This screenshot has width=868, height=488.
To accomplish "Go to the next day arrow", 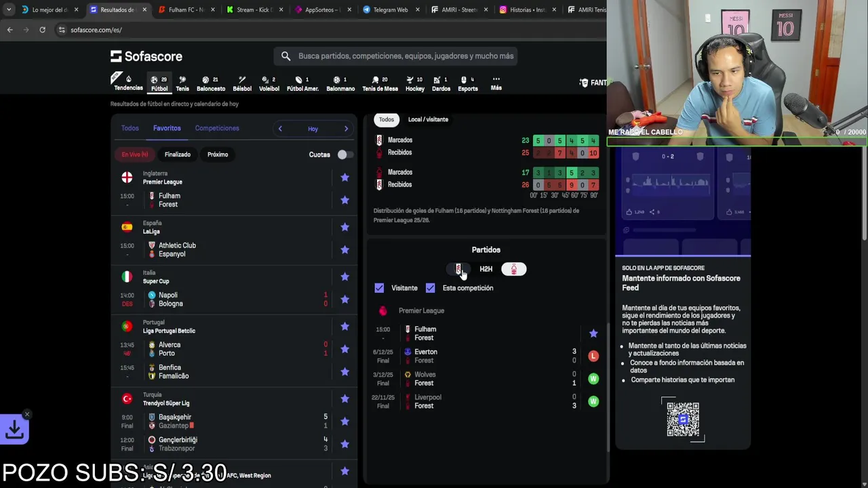I will click(346, 129).
